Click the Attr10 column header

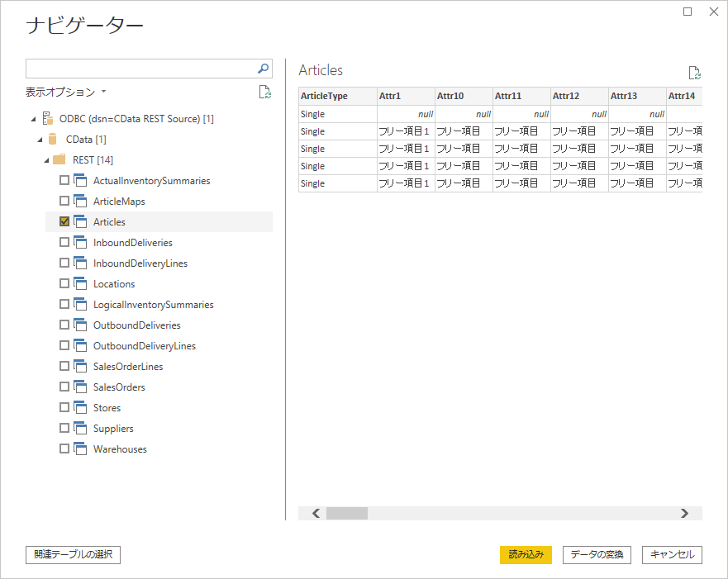pos(464,96)
